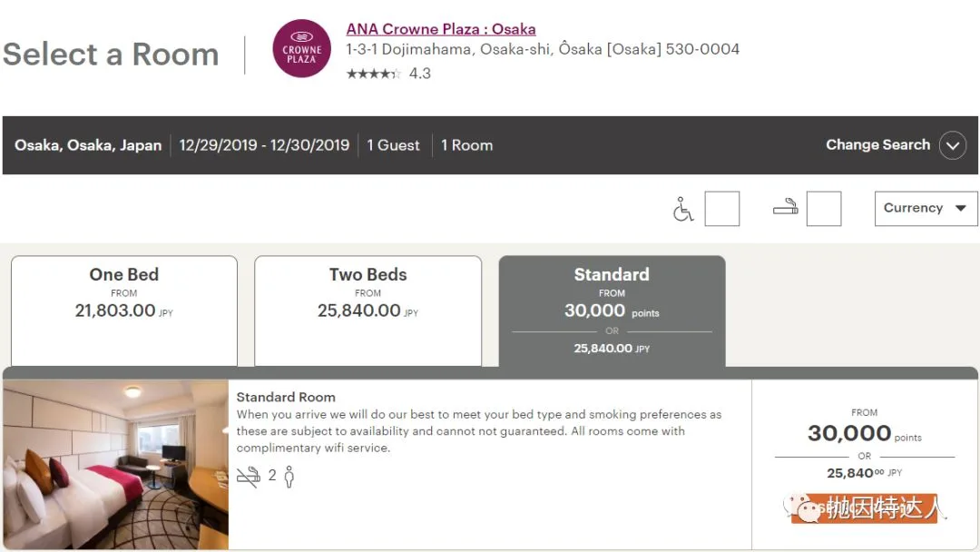Click the 12/29/2019 - 12/30/2019 date range
This screenshot has width=980, height=552.
pyautogui.click(x=264, y=145)
